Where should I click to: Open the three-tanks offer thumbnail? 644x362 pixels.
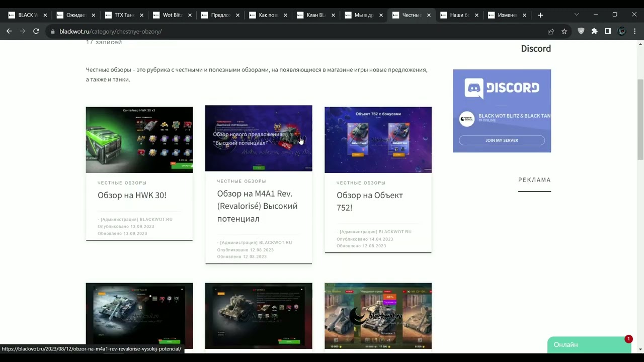378,316
